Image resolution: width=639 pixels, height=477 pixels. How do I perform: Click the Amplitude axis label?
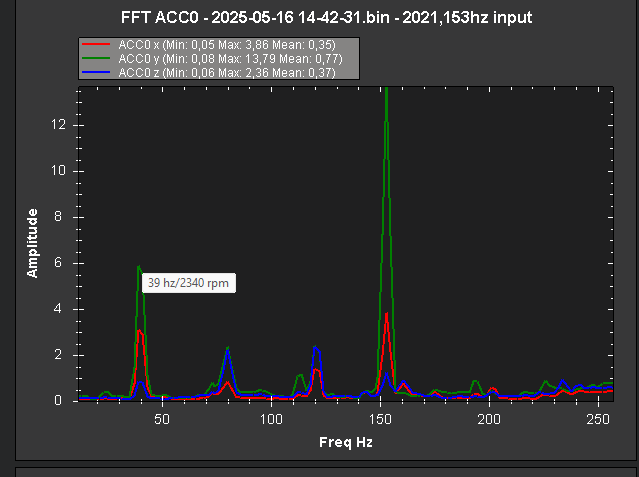pos(32,243)
